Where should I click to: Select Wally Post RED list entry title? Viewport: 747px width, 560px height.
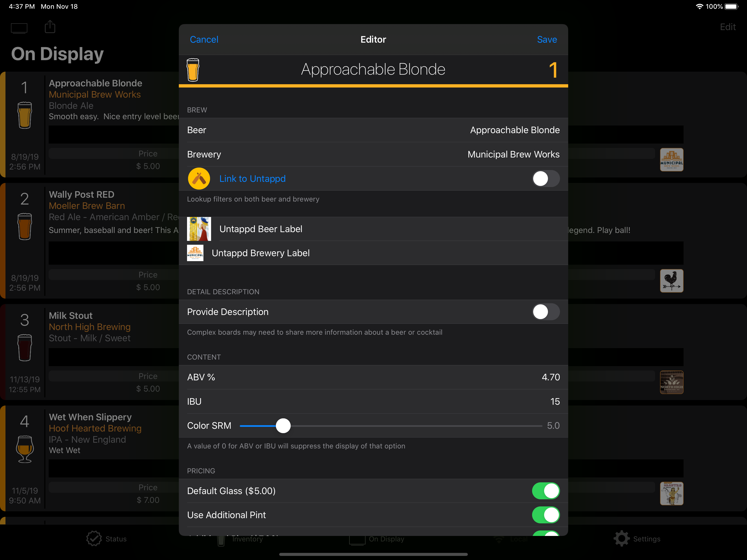[81, 194]
